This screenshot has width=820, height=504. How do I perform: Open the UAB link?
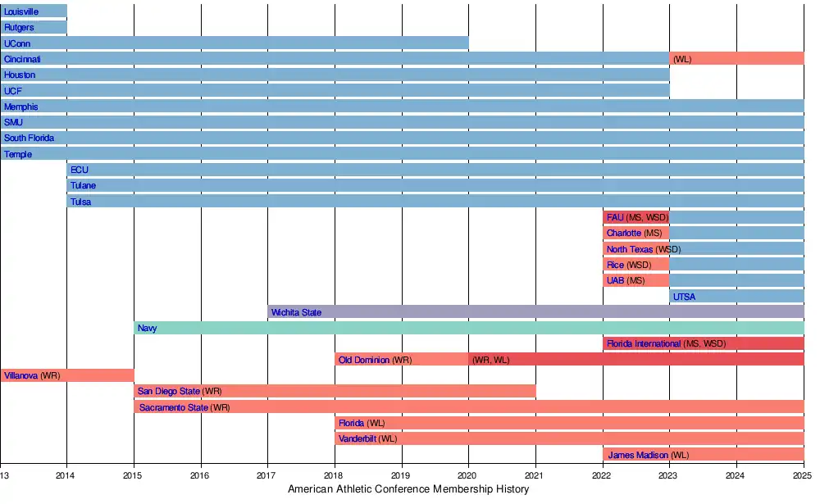pos(616,281)
